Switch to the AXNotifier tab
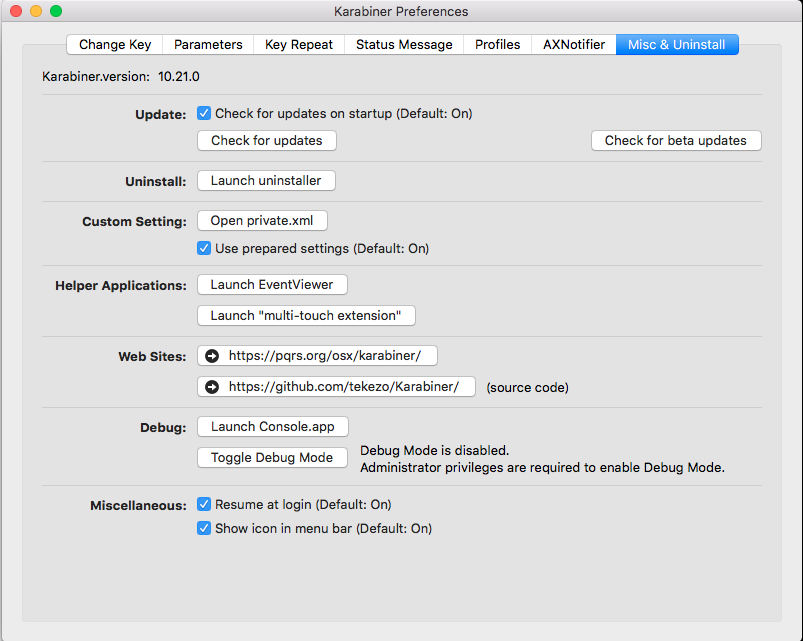The width and height of the screenshot is (803, 641). pos(574,45)
